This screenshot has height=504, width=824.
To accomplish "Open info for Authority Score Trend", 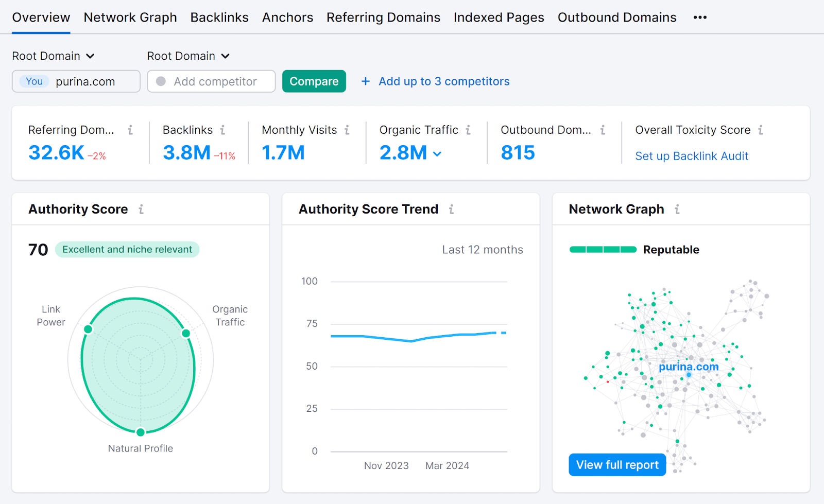I will coord(452,210).
